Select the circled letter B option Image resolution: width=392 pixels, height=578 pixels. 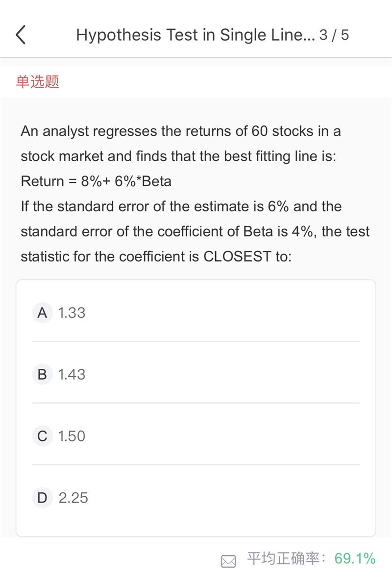[x=43, y=374]
